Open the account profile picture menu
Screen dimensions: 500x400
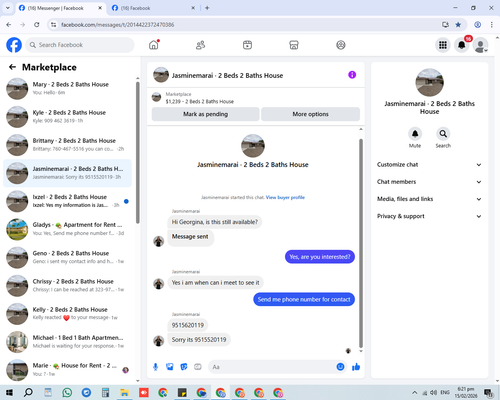480,45
